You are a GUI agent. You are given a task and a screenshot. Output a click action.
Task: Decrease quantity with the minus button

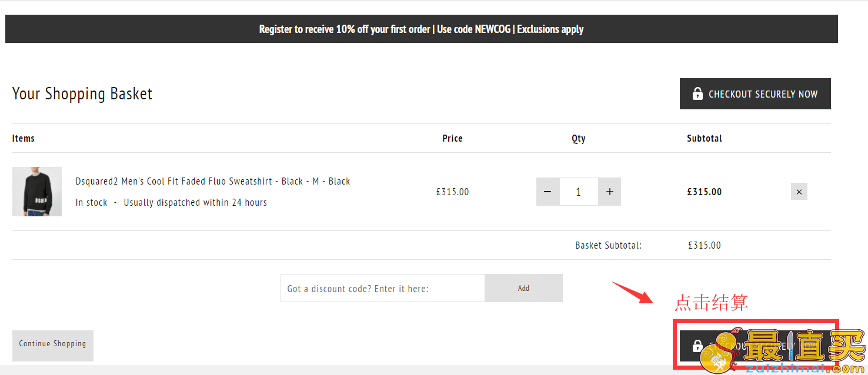coord(547,192)
